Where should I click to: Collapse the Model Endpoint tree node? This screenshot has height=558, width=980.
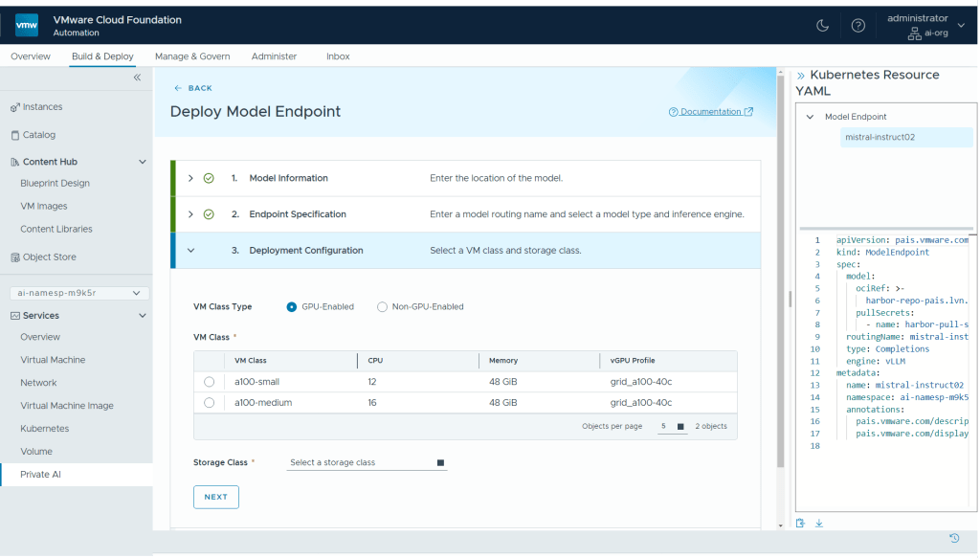pos(810,117)
